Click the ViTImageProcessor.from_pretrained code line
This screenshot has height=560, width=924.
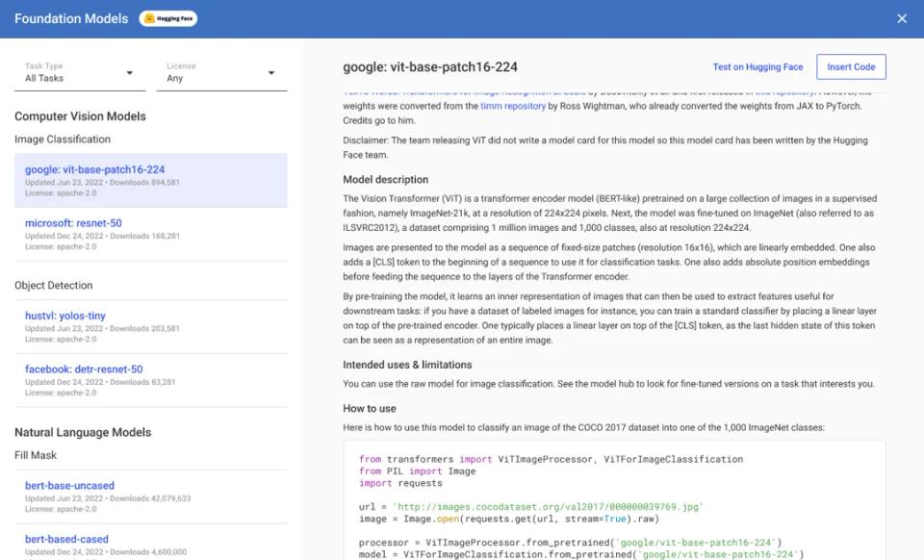(x=571, y=543)
